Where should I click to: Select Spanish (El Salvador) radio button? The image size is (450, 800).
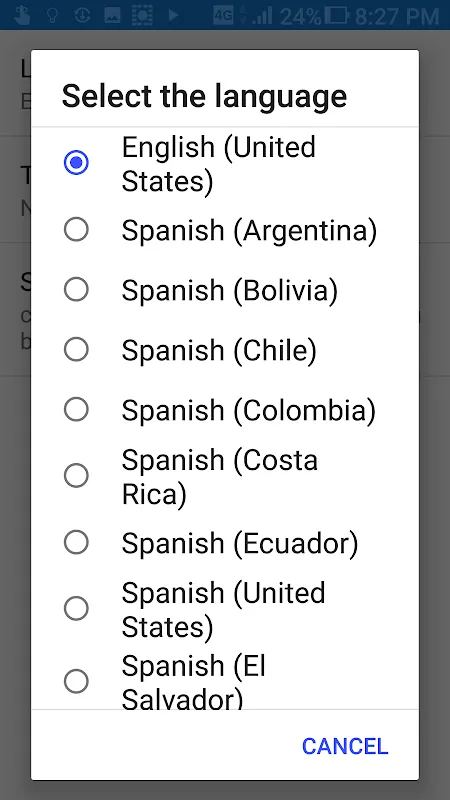pyautogui.click(x=76, y=682)
